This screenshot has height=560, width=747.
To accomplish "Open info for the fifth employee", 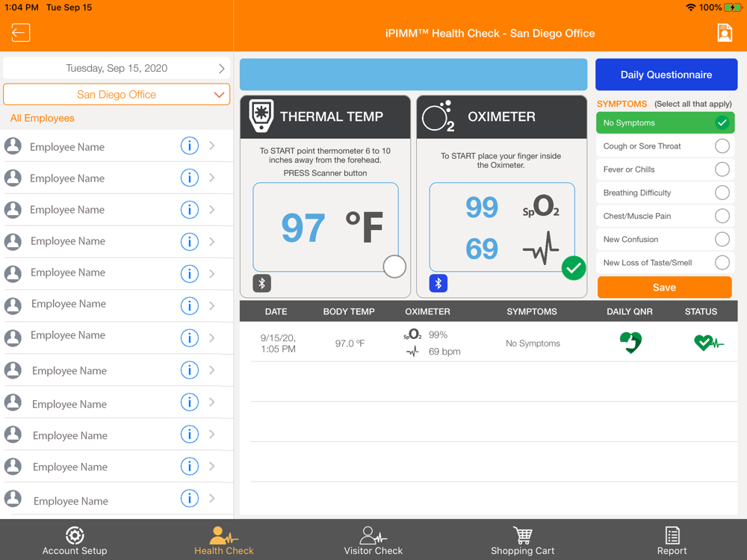I will (x=190, y=273).
